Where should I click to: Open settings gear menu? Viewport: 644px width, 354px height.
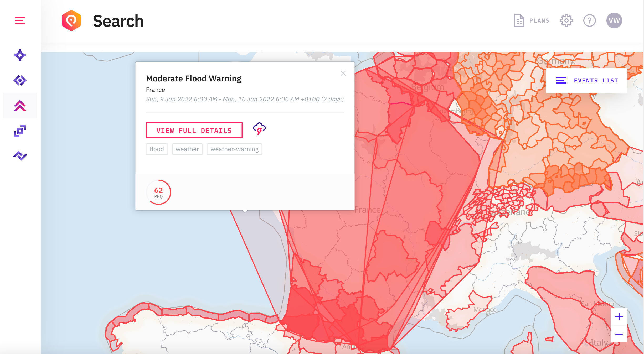tap(566, 20)
